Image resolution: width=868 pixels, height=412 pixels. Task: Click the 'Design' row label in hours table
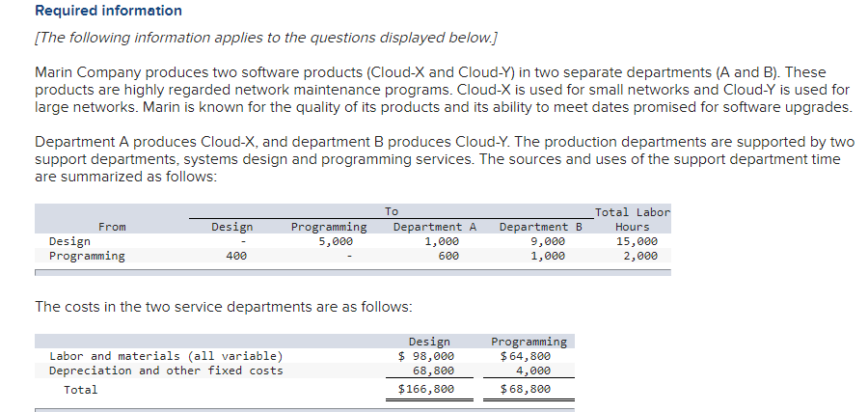pyautogui.click(x=69, y=241)
